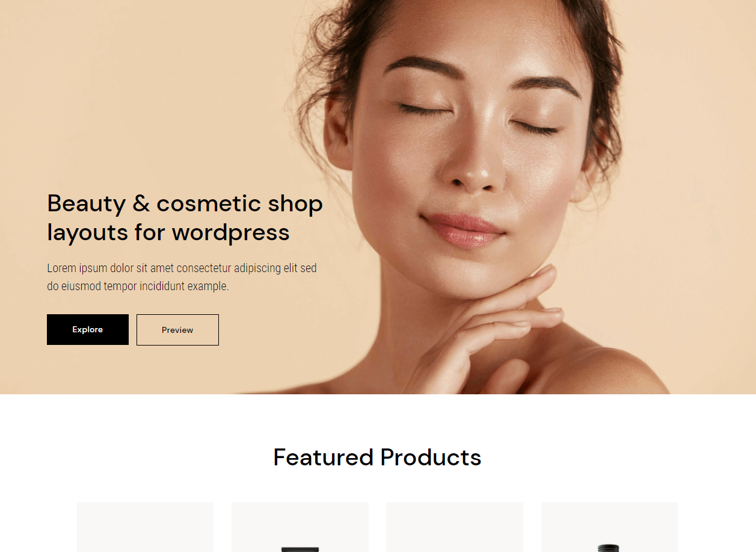Click the 'do eiusmod tempor incididunt example' line
Screen dimensions: 756x552
(x=138, y=287)
